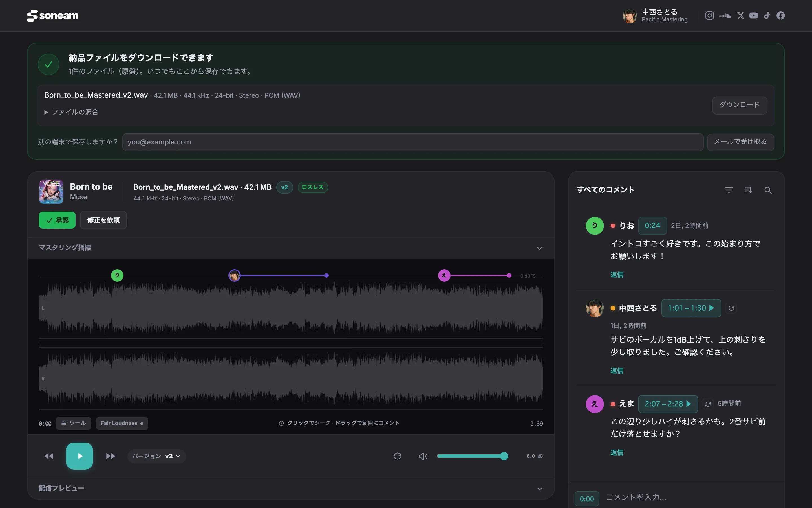812x508 pixels.
Task: Play the 2:07 – 2:28 comment range
Action: coord(668,404)
